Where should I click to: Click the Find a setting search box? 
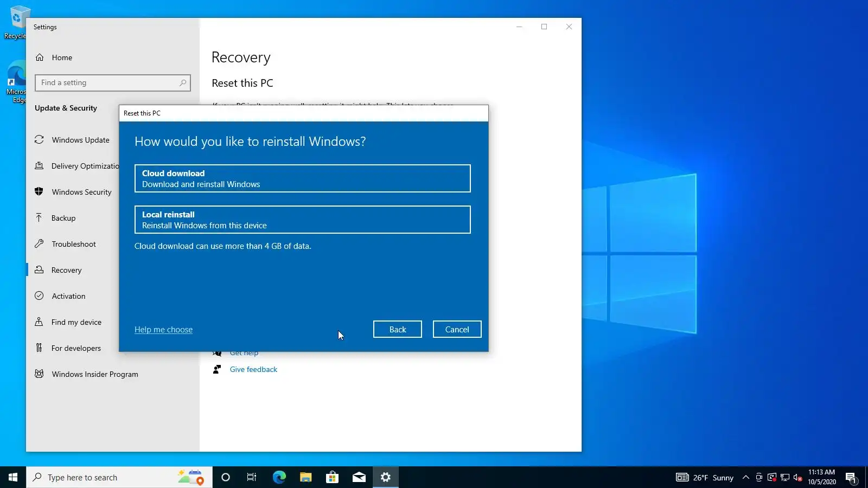tap(113, 82)
